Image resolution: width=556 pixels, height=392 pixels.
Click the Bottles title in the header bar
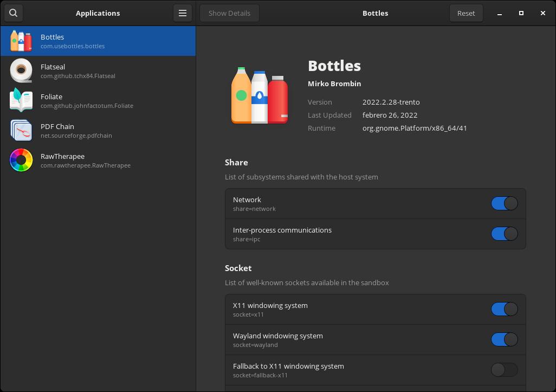pyautogui.click(x=375, y=13)
